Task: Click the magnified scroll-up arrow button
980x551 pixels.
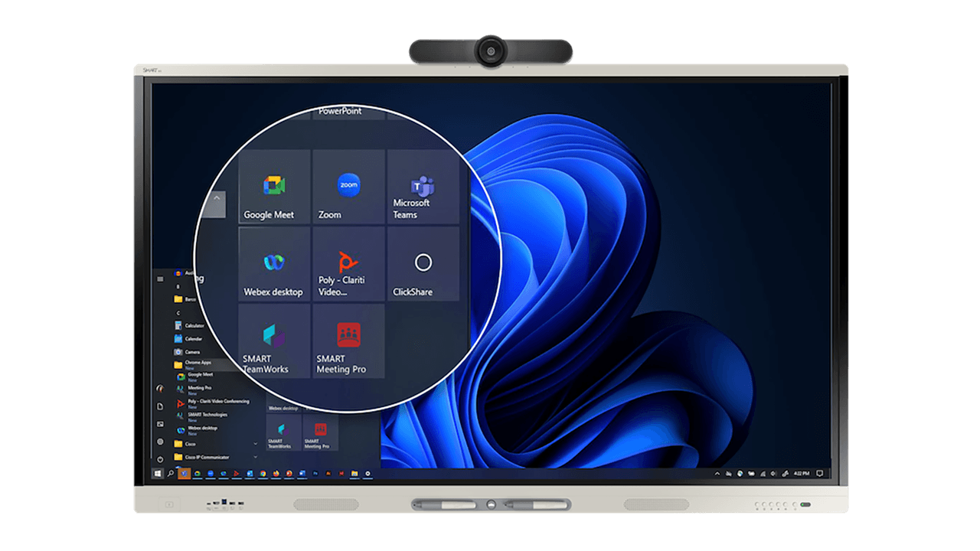Action: [x=217, y=200]
